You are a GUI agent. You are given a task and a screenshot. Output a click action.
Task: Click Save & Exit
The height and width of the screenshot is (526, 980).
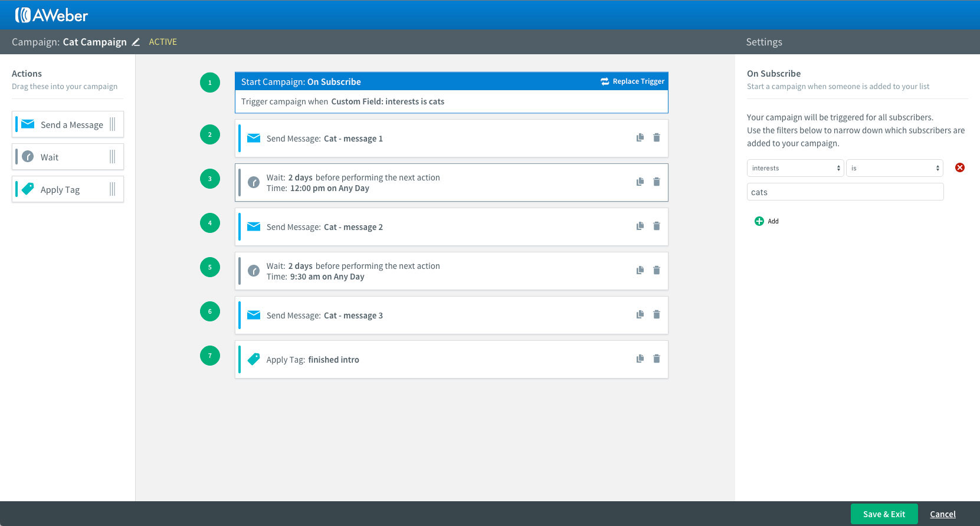[884, 514]
